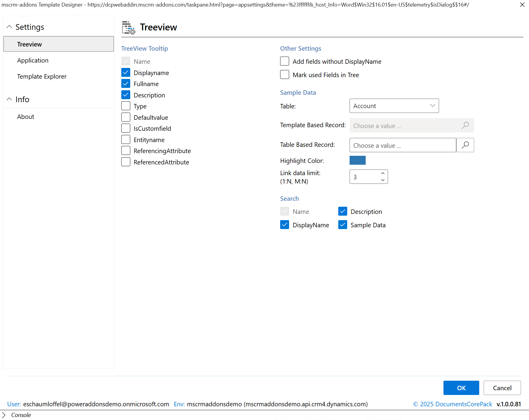Decrease the Link data limit value
This screenshot has height=420, width=529.
(383, 180)
